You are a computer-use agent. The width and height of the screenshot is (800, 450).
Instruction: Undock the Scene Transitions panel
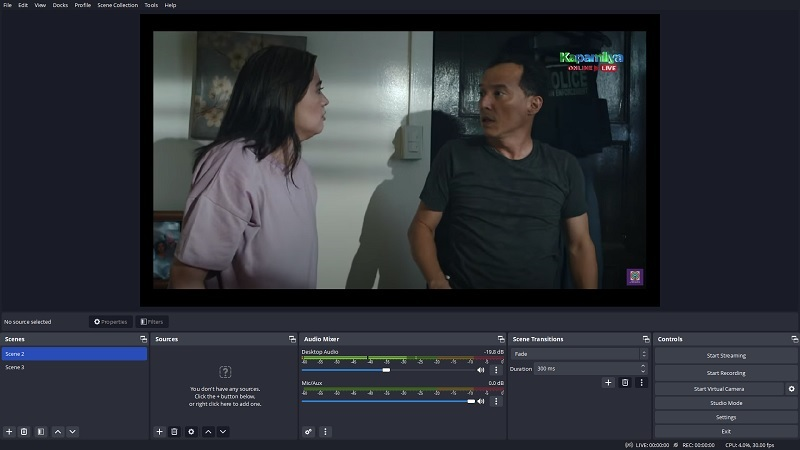[646, 339]
